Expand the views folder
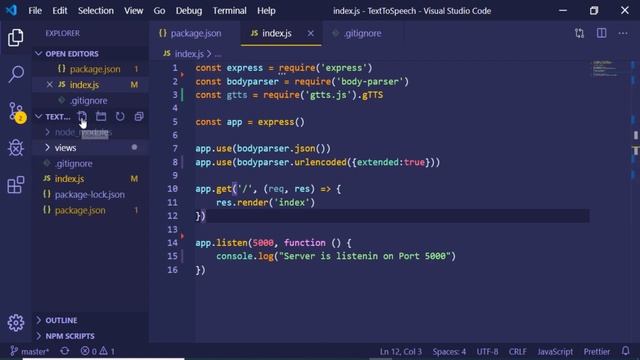This screenshot has height=360, width=640. (47, 147)
